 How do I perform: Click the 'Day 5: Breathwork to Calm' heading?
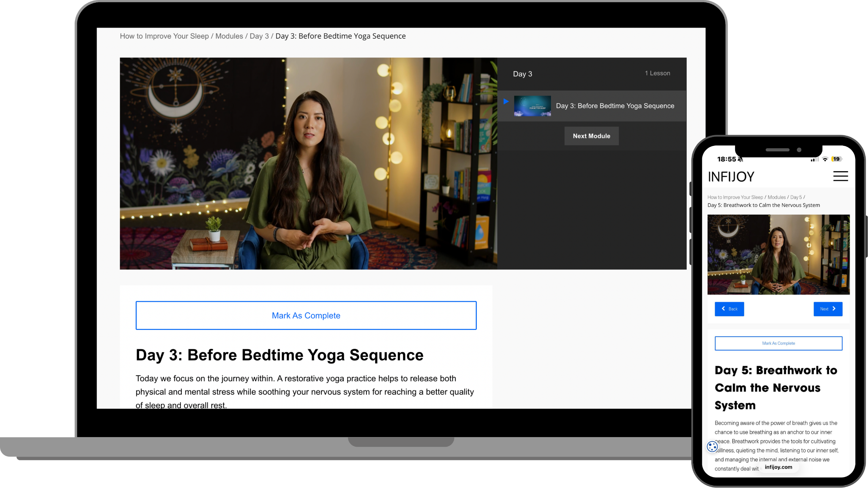tap(776, 388)
